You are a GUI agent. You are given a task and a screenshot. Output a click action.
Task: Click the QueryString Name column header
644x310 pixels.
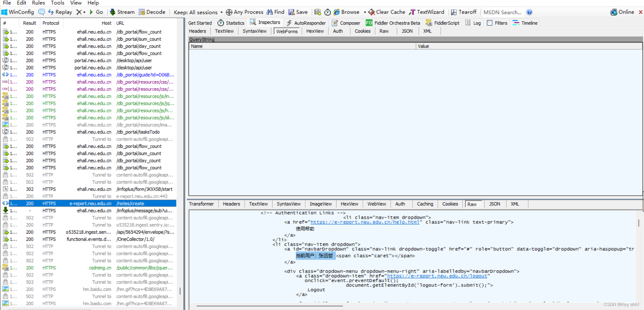tap(302, 46)
